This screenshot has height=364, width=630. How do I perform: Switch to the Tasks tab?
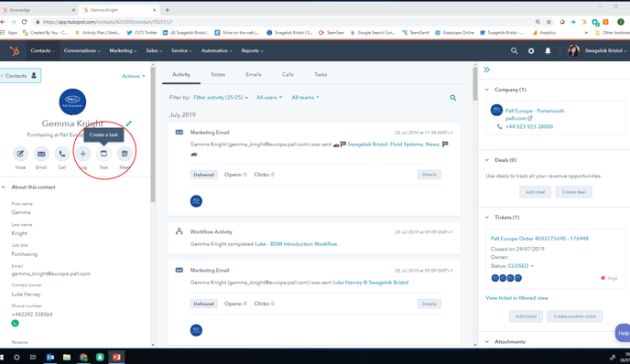pyautogui.click(x=320, y=75)
